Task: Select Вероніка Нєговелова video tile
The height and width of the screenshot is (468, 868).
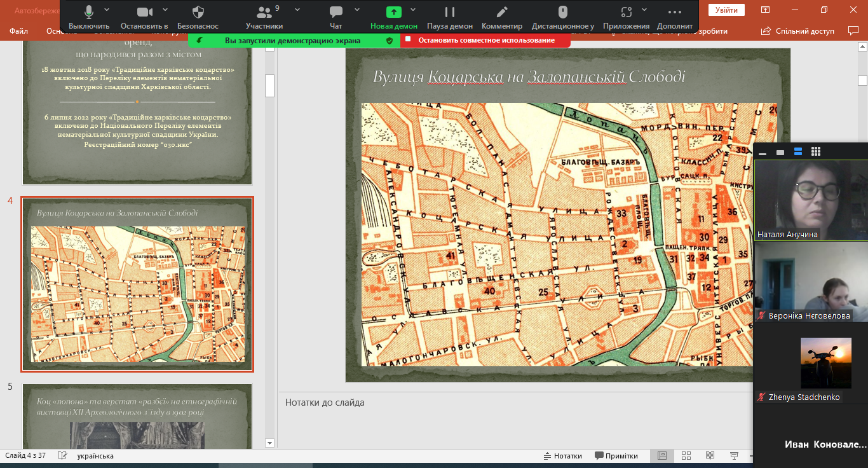Action: pos(811,281)
